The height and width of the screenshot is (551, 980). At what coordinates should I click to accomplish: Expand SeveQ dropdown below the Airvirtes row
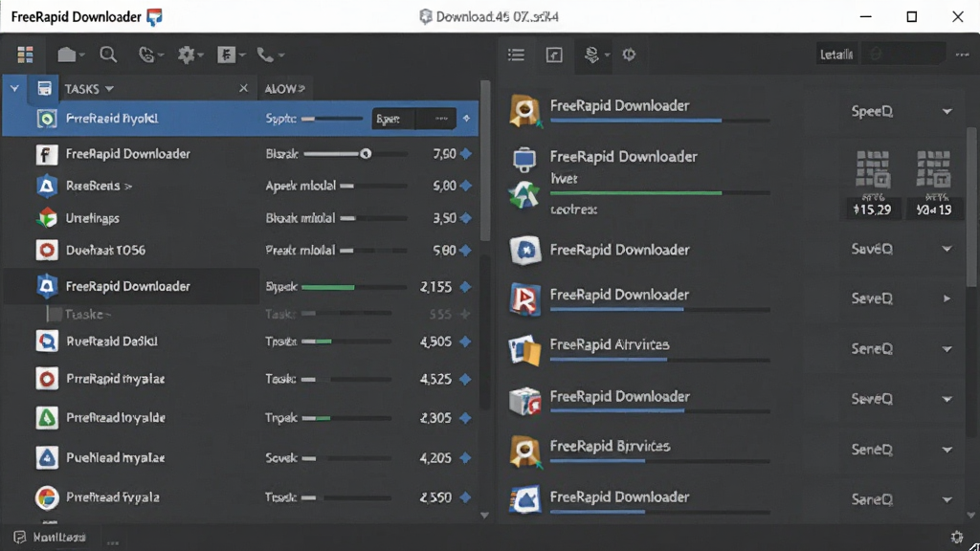[947, 399]
